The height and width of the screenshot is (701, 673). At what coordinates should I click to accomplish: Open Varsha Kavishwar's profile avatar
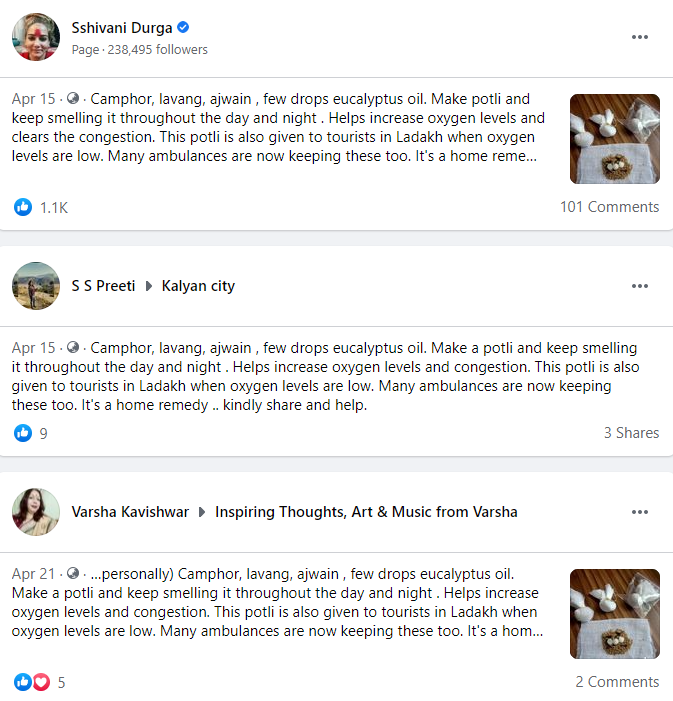click(x=35, y=512)
